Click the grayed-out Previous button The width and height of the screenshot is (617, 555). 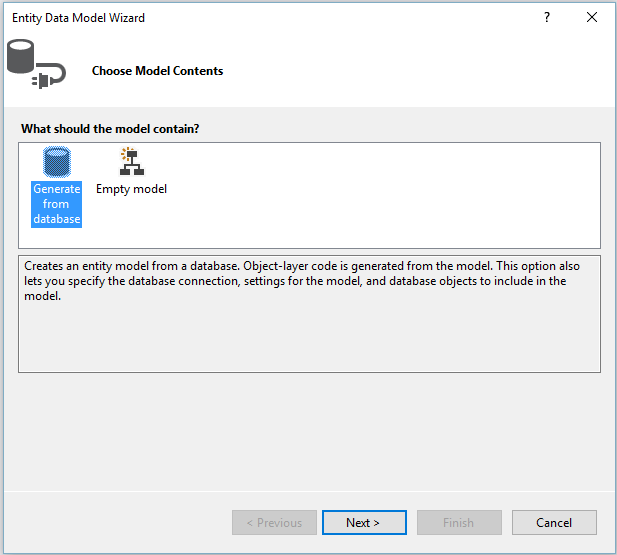(274, 522)
